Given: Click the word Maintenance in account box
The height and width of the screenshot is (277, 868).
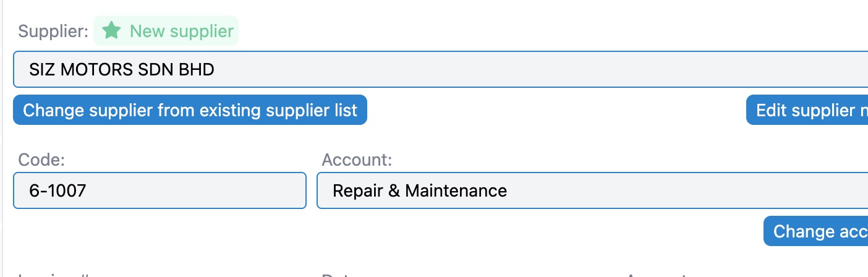Looking at the screenshot, I should [456, 190].
